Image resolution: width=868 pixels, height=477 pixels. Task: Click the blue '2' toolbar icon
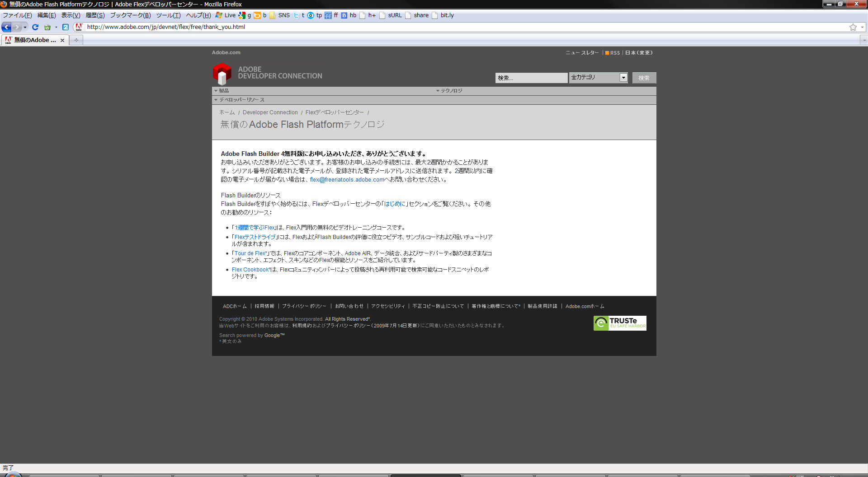point(66,27)
